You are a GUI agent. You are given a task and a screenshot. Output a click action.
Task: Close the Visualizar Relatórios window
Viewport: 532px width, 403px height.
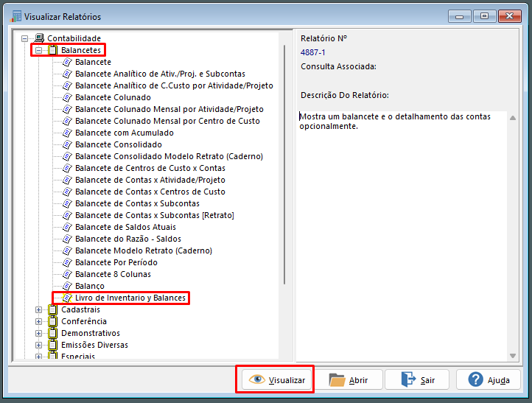pyautogui.click(x=509, y=16)
